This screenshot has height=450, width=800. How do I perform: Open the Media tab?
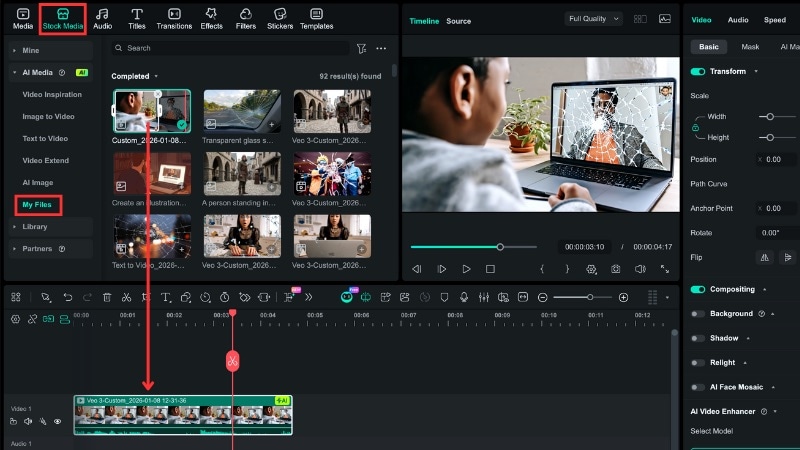22,19
